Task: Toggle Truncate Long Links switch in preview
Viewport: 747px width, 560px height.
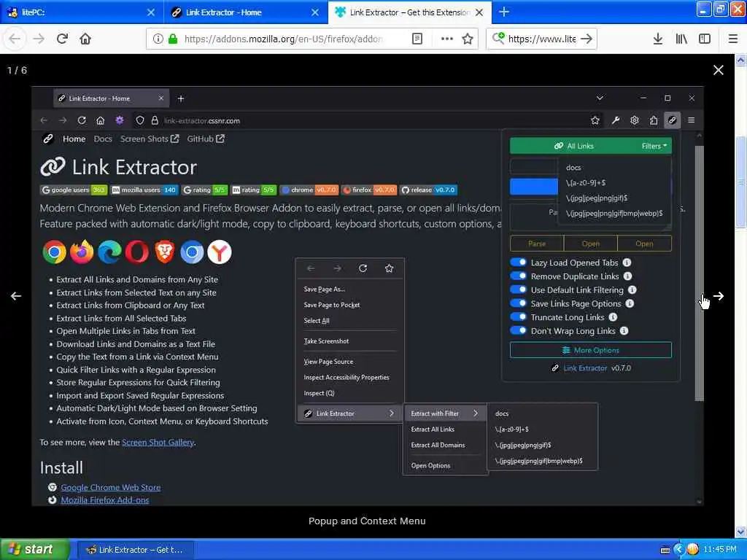Action: pos(518,317)
